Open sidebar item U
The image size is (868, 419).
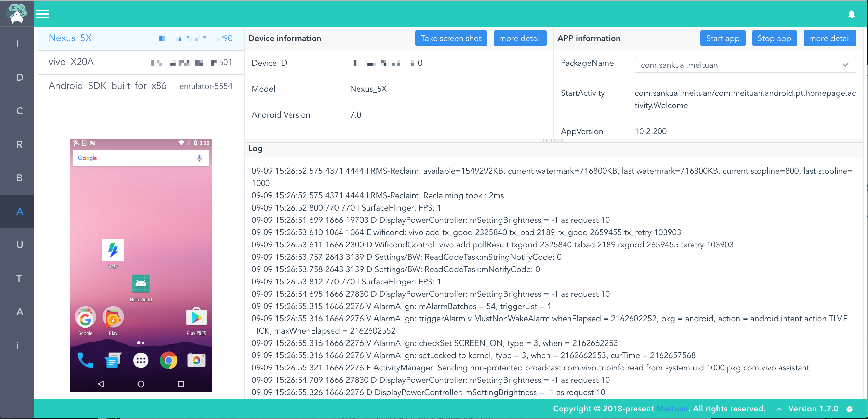click(19, 245)
